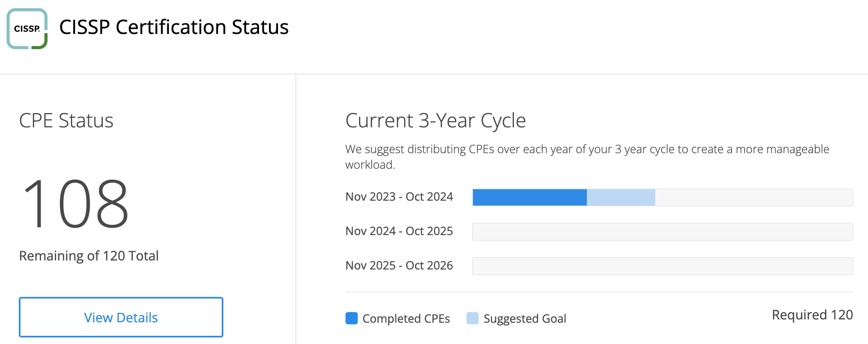
Task: Click the Required 120 label
Action: pos(812,315)
